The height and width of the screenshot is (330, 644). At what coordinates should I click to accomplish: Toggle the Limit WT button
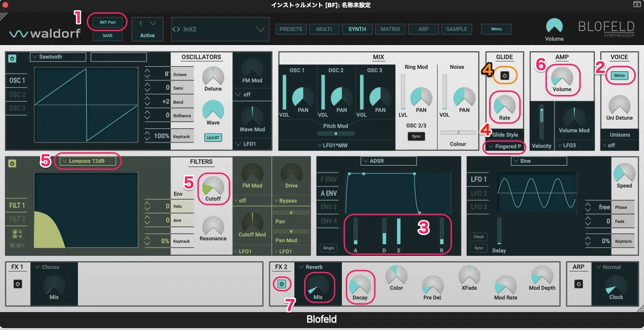213,138
